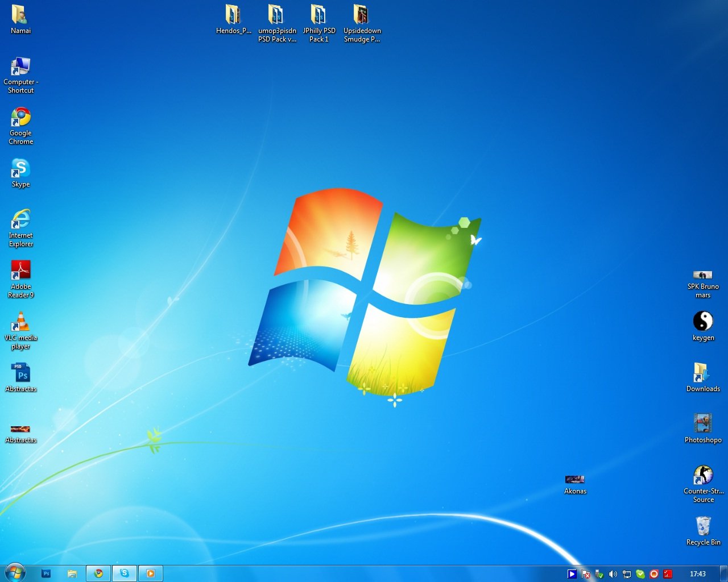The height and width of the screenshot is (582, 728).
Task: Click the green Skype status tray icon
Action: (x=640, y=574)
